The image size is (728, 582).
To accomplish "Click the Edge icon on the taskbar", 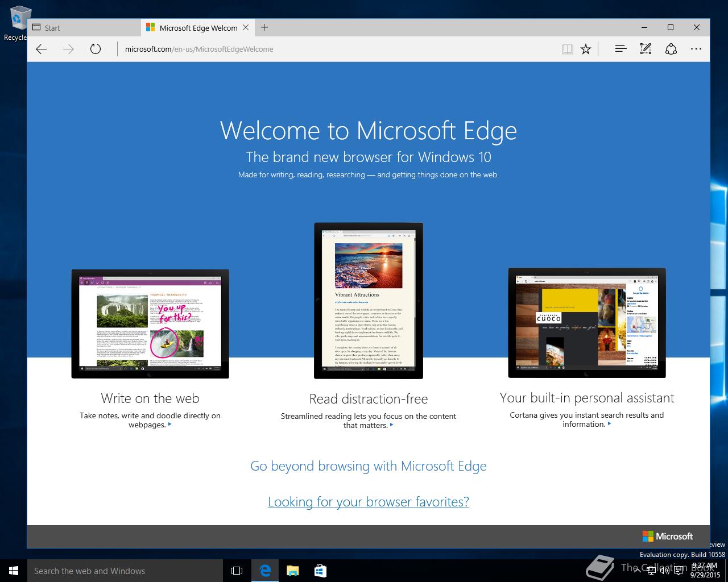I will (265, 571).
